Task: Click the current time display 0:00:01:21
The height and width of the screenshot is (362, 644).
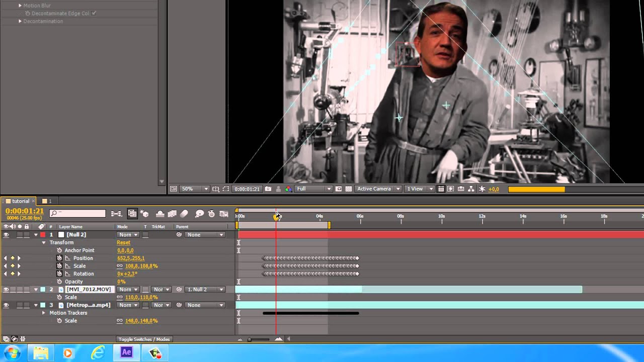Action: (x=25, y=211)
